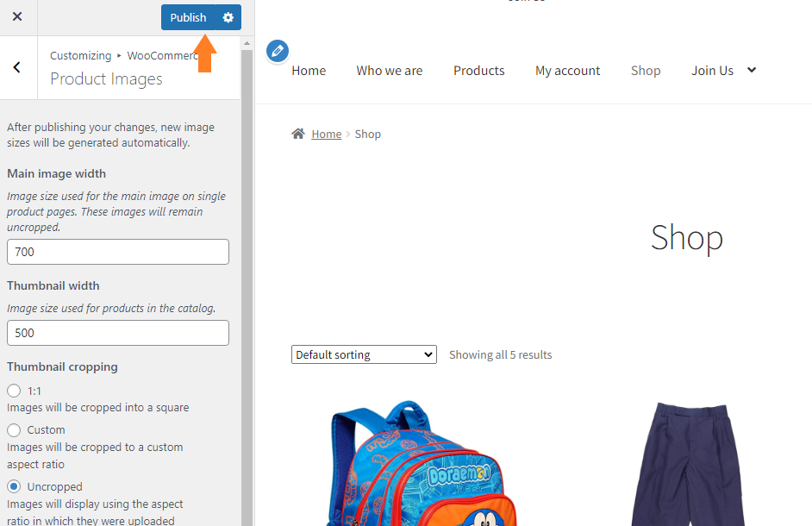812x526 pixels.
Task: Choose the Uncropped radio option
Action: coord(14,486)
